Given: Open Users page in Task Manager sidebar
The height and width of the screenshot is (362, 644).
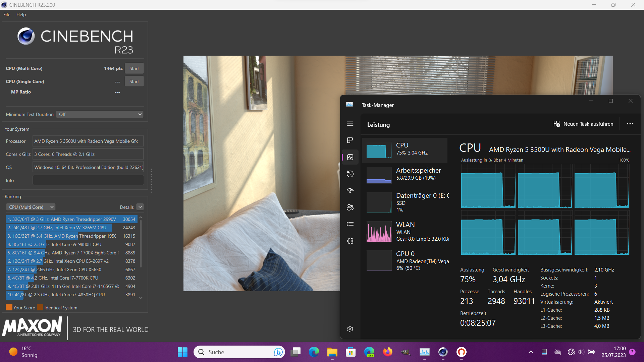Looking at the screenshot, I should pos(350,207).
